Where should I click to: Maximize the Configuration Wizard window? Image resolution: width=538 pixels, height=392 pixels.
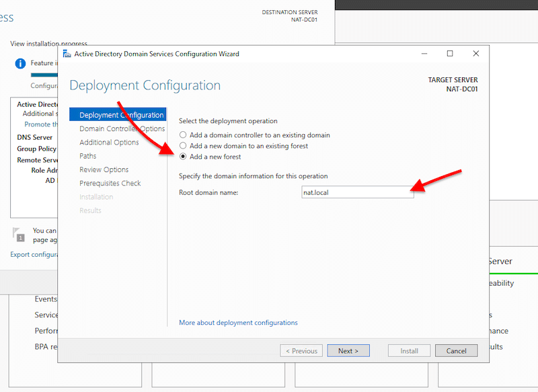[450, 54]
